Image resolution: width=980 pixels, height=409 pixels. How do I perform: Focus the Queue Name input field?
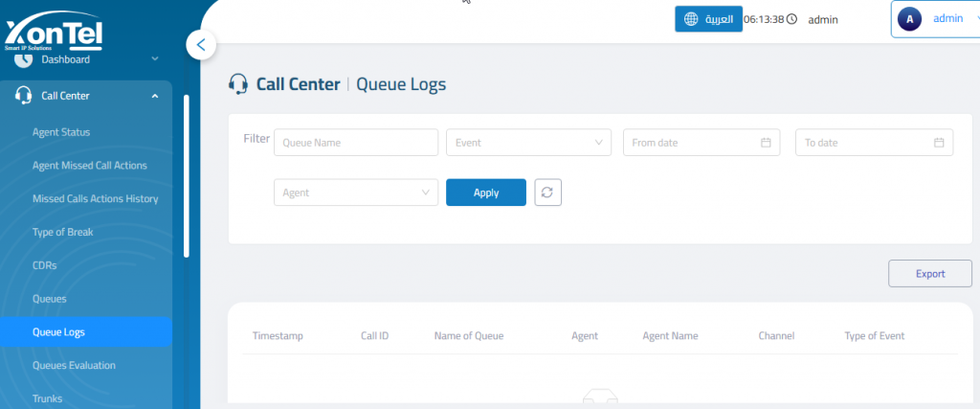(356, 143)
